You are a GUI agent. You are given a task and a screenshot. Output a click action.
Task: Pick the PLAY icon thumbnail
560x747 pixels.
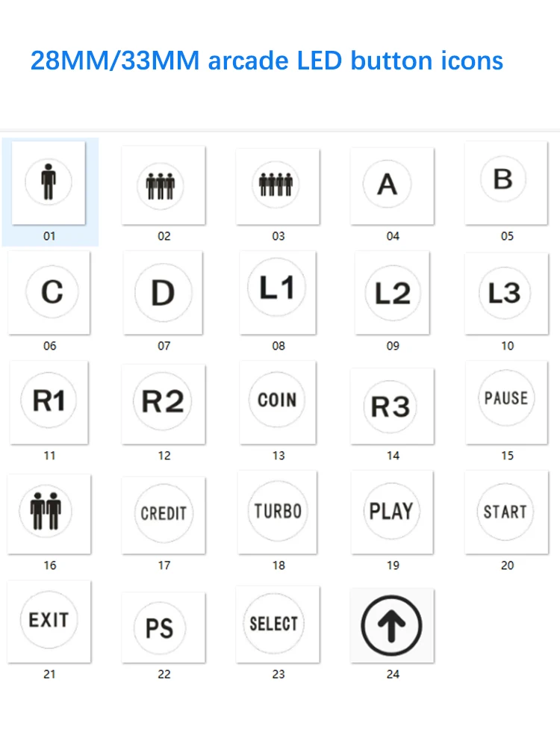[392, 512]
